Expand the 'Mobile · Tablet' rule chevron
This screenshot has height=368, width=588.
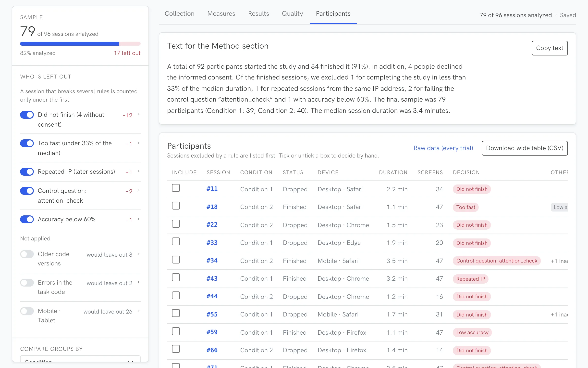pos(138,311)
